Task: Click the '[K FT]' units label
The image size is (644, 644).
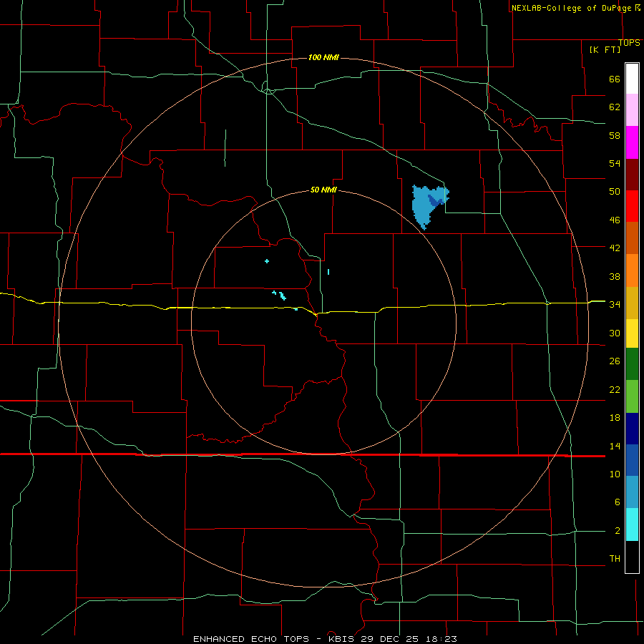Action: coord(605,49)
